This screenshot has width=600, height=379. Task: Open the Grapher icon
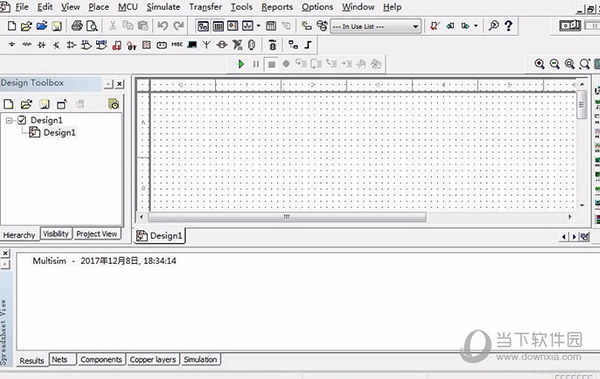click(248, 26)
